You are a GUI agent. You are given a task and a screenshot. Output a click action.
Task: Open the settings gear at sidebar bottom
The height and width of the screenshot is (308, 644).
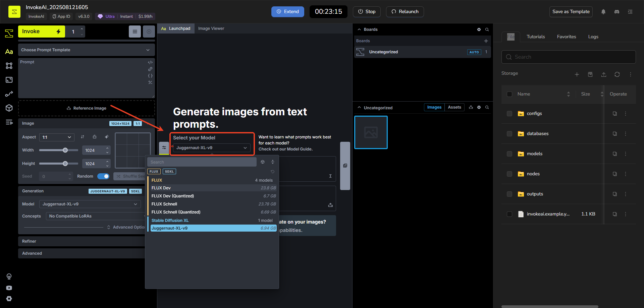click(x=9, y=299)
